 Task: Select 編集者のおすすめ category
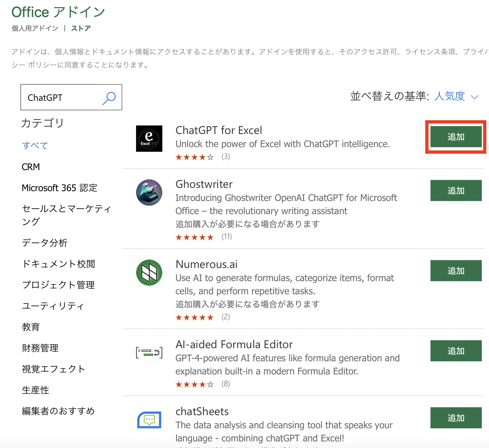coord(58,411)
